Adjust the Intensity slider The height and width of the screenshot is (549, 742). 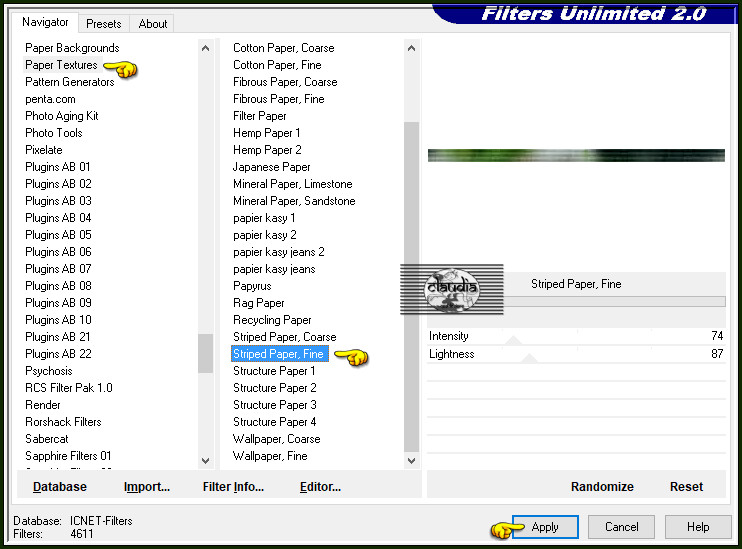pyautogui.click(x=513, y=340)
